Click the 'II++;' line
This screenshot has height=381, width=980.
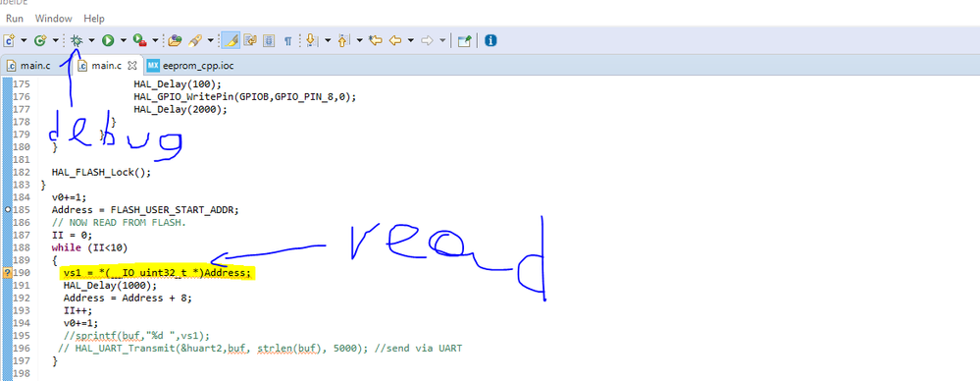[77, 310]
